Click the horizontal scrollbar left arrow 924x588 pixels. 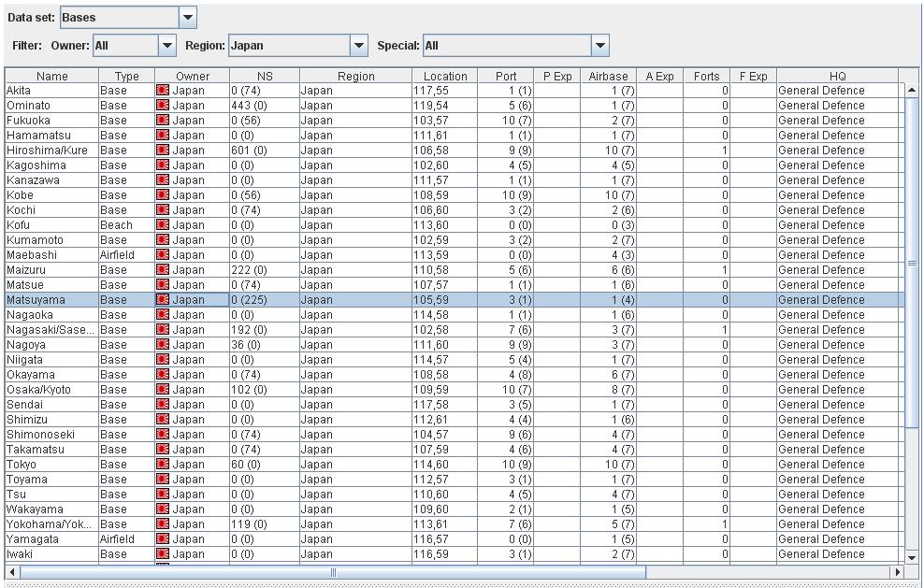click(12, 571)
